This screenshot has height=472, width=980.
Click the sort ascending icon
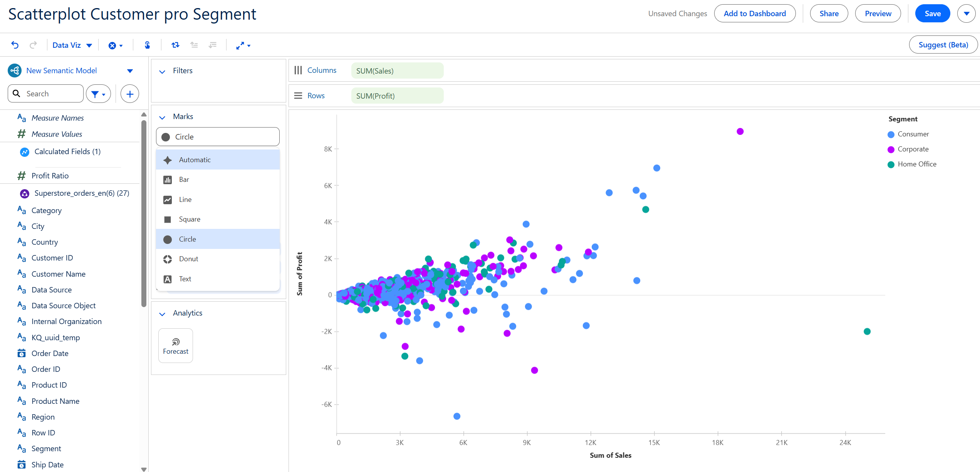point(194,45)
